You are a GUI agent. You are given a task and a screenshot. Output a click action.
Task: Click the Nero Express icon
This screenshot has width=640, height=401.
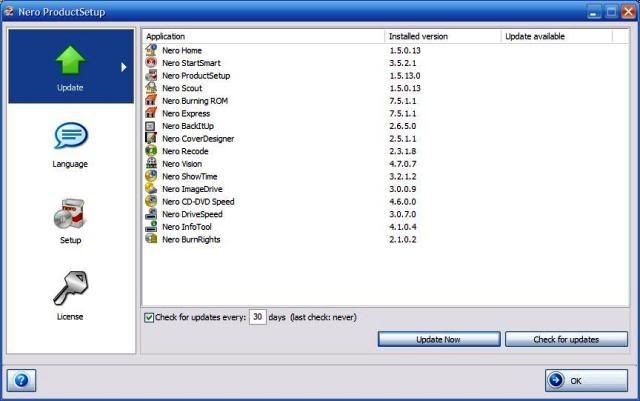point(151,113)
